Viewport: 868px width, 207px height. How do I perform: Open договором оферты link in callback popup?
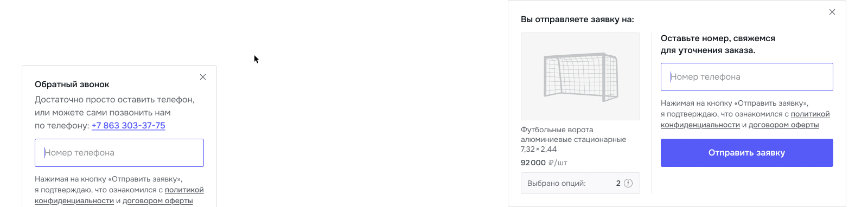(158, 200)
